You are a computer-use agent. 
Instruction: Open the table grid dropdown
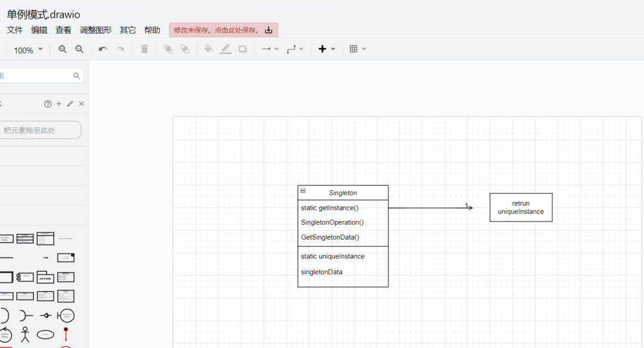pos(358,49)
